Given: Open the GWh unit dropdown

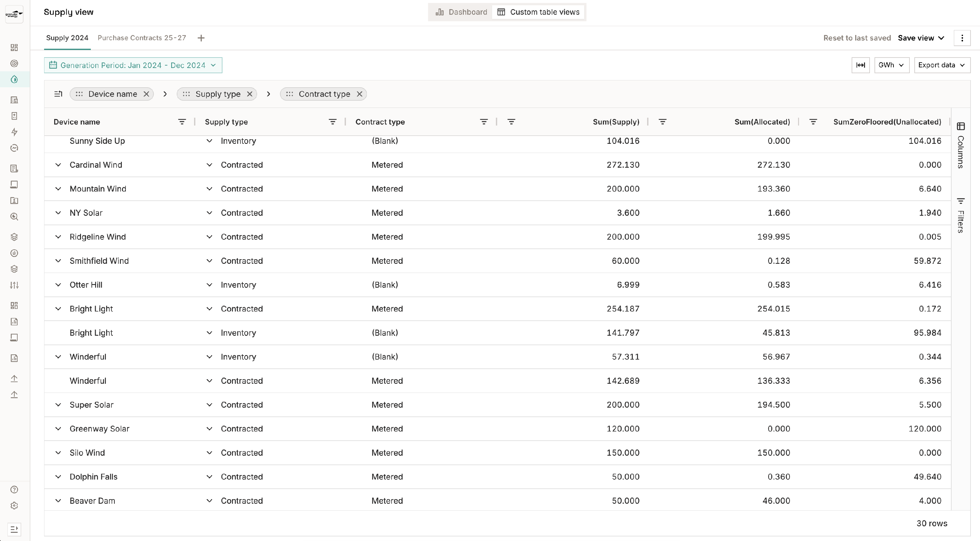Looking at the screenshot, I should pyautogui.click(x=891, y=65).
